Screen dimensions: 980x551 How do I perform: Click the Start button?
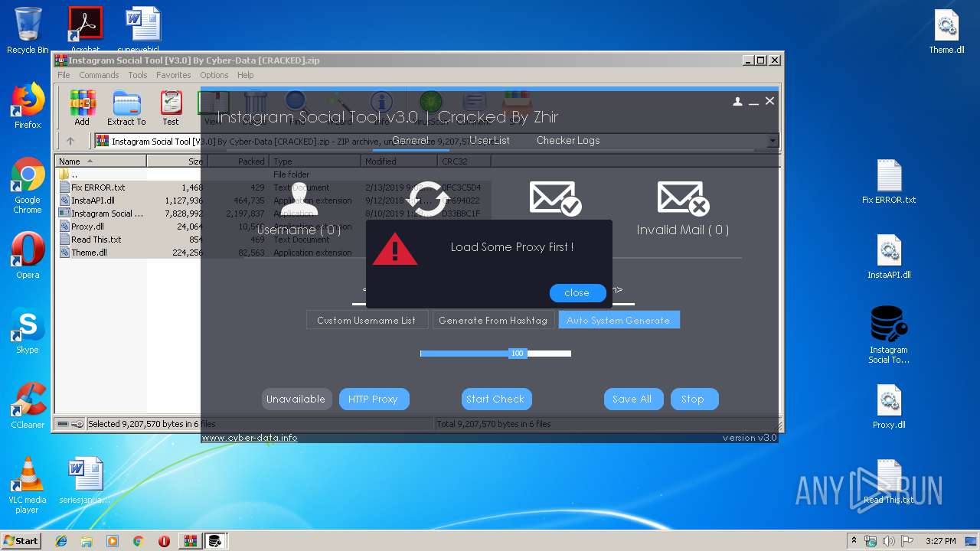point(21,540)
